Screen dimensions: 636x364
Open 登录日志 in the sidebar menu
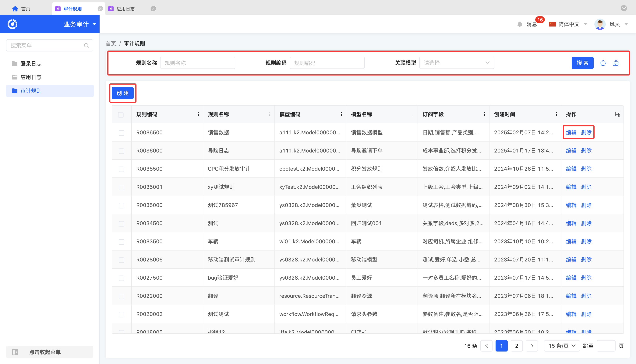pyautogui.click(x=31, y=64)
